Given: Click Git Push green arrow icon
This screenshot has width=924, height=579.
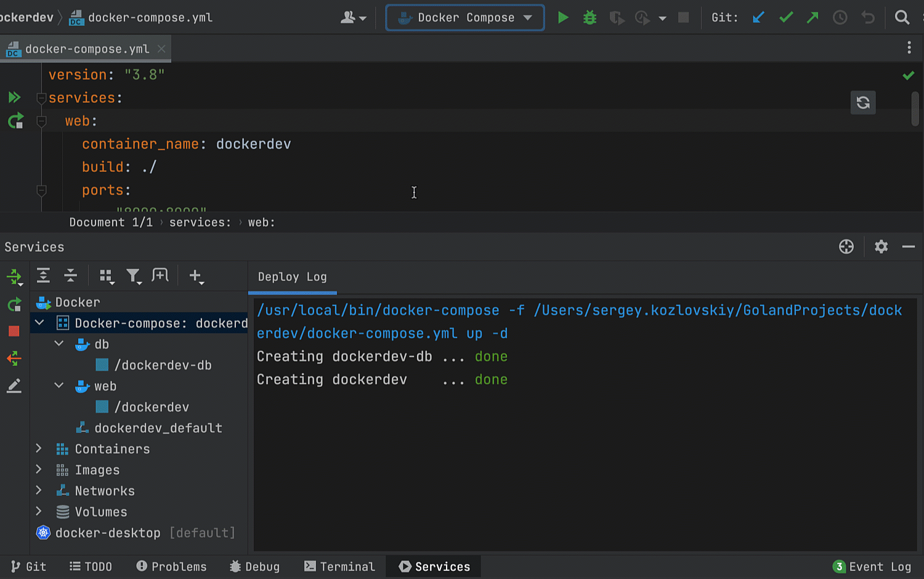Looking at the screenshot, I should [x=813, y=17].
